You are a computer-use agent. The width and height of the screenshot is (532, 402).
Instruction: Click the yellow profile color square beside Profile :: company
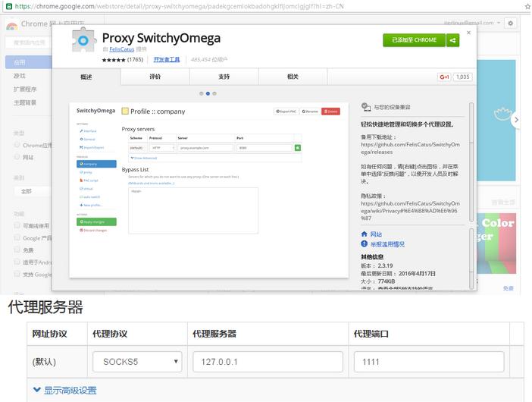coord(125,111)
